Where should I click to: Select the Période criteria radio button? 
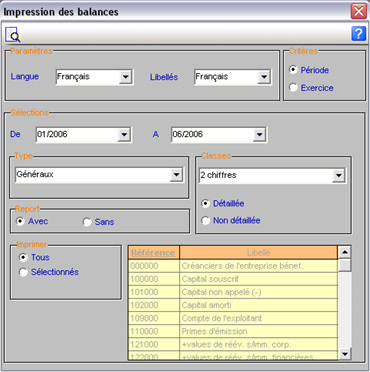click(x=293, y=70)
